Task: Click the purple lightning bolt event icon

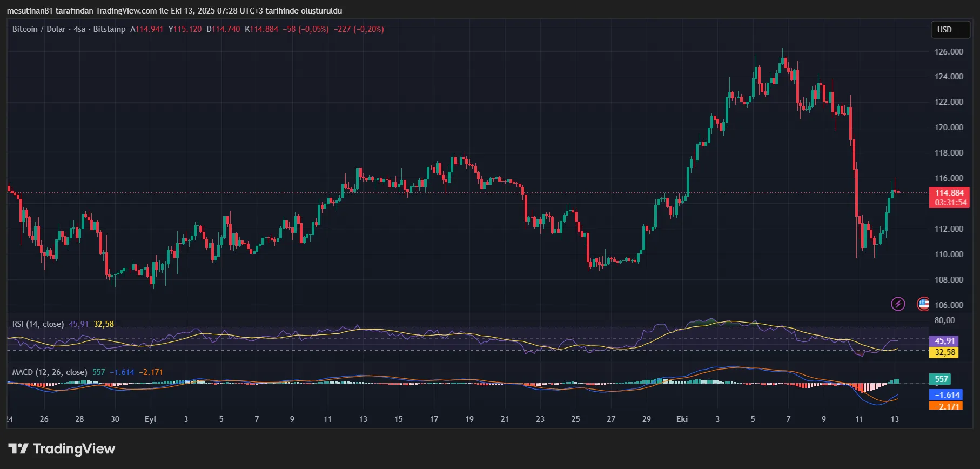Action: [897, 304]
